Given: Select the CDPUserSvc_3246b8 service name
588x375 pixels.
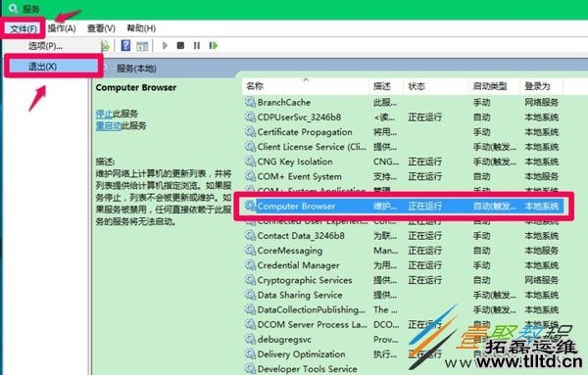Looking at the screenshot, I should 299,117.
